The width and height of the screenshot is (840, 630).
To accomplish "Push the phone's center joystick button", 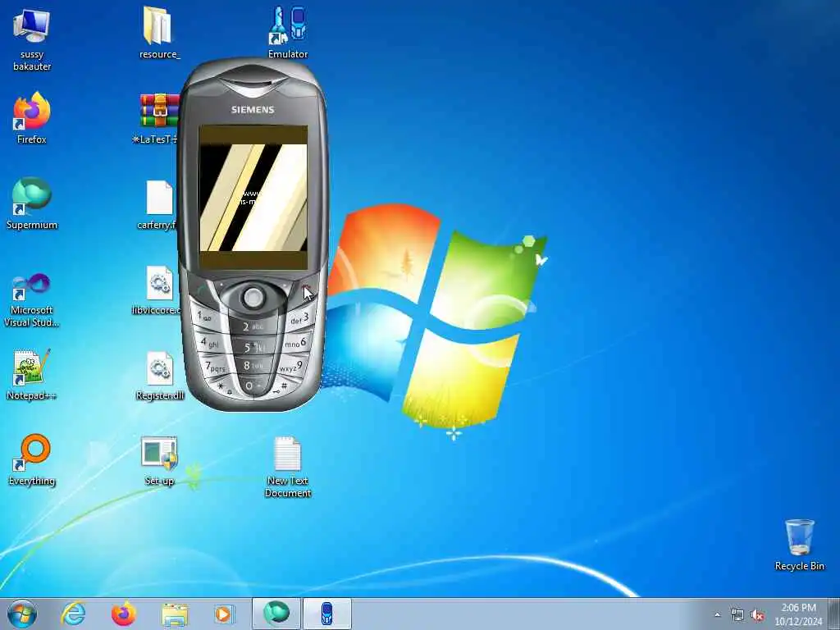I will click(253, 296).
